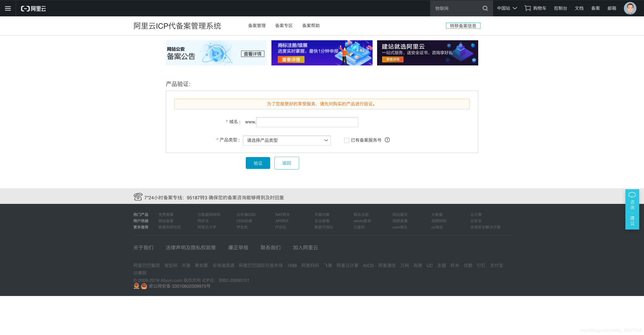Screen dimensions: 644x335
Task: Click the 浙B2-20080101 ICP license link
Action: coord(234,280)
